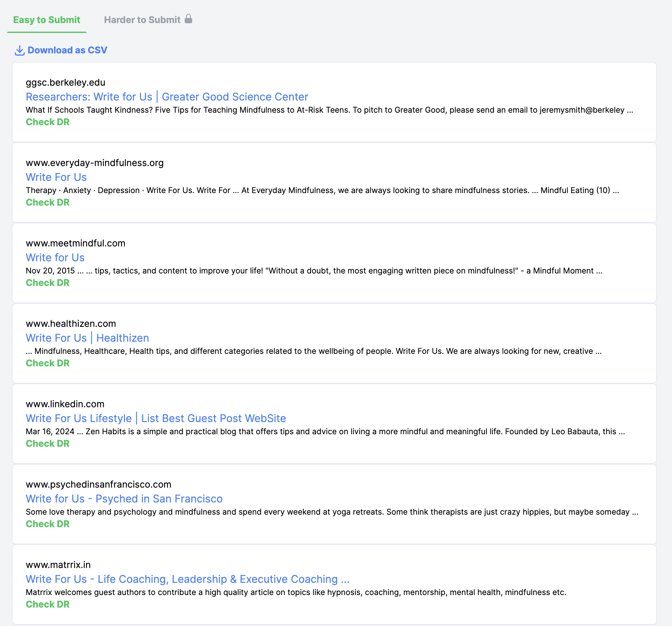Select the www.healthizen.com domain text
The height and width of the screenshot is (626, 672).
pos(71,324)
